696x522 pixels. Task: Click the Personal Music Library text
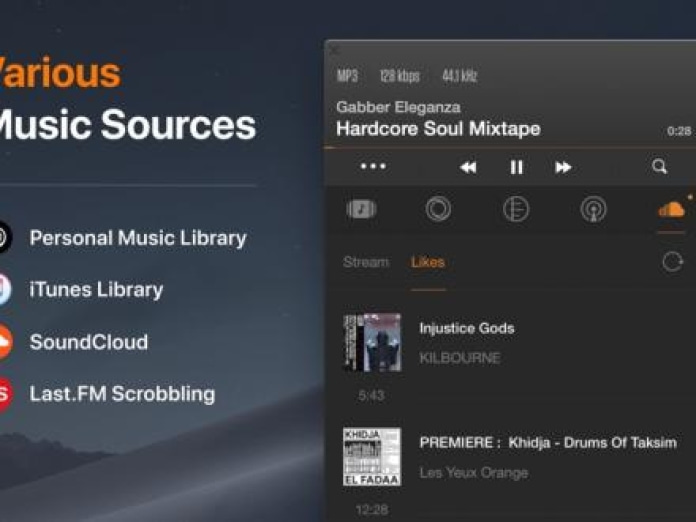coord(138,238)
